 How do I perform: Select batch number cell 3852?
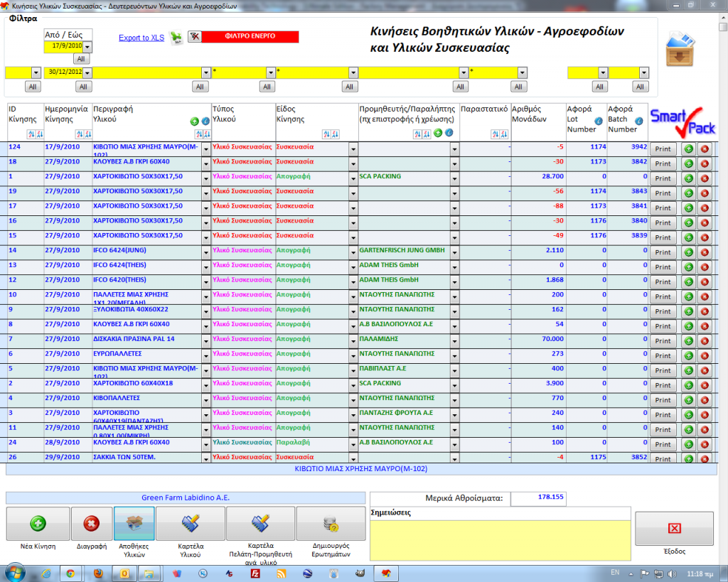(x=628, y=457)
